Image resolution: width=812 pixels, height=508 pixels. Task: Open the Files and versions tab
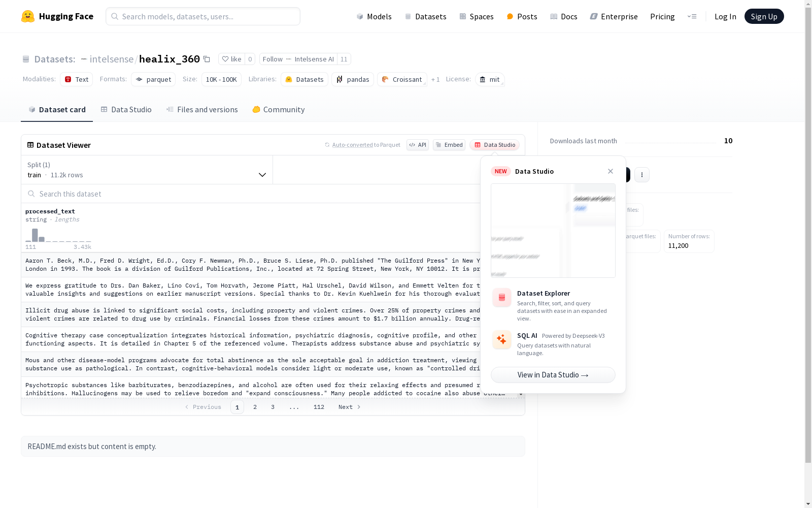(x=202, y=109)
